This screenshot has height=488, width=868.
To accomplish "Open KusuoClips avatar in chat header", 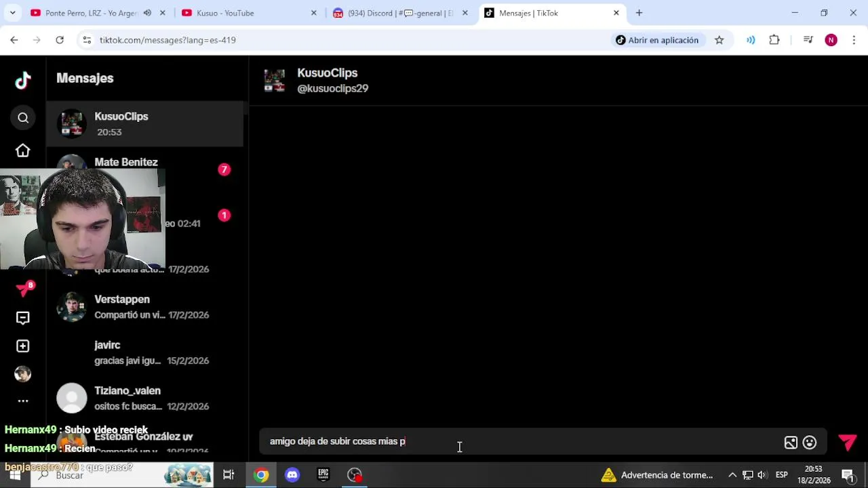I will coord(275,80).
